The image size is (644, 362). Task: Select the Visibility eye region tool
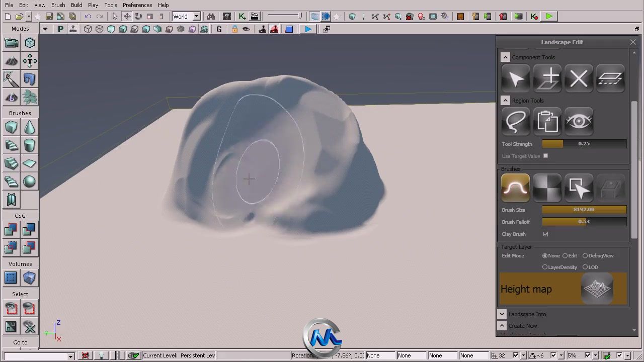click(x=579, y=122)
